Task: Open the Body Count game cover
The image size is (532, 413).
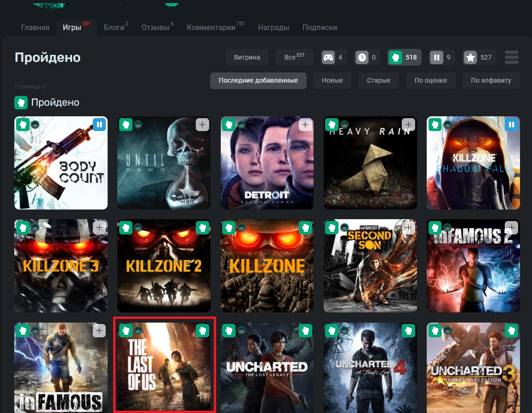Action: [x=61, y=163]
